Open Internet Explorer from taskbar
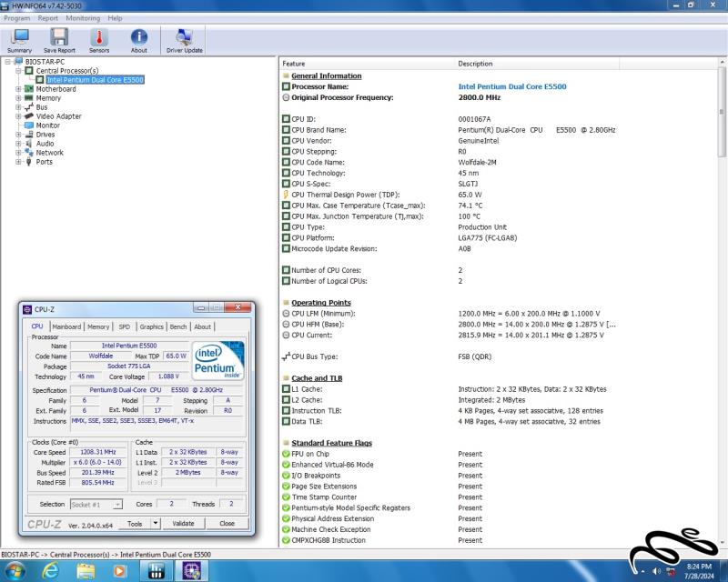Viewport: 728px width, 582px height. (51, 570)
